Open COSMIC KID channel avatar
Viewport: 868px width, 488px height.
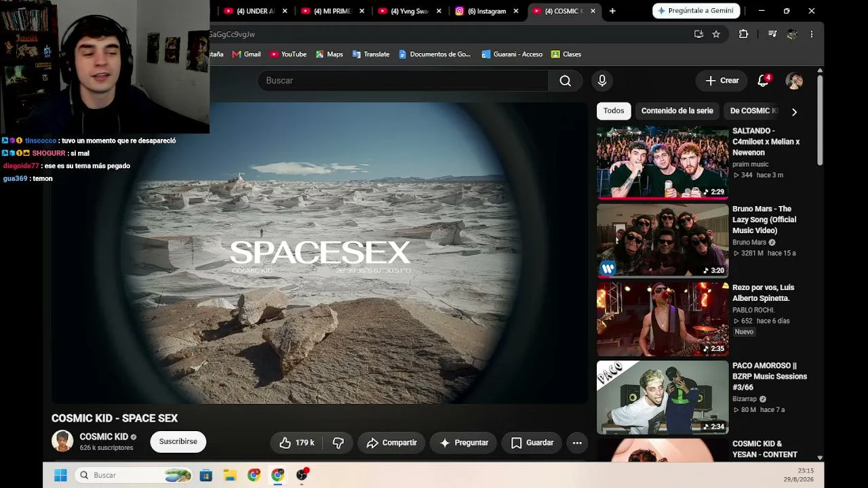point(62,441)
